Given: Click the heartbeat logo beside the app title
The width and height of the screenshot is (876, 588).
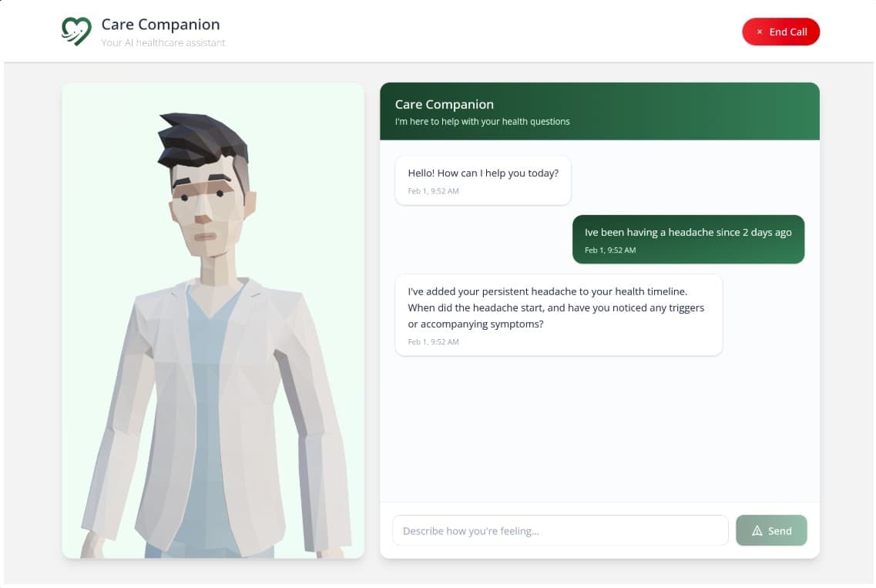Looking at the screenshot, I should click(75, 31).
